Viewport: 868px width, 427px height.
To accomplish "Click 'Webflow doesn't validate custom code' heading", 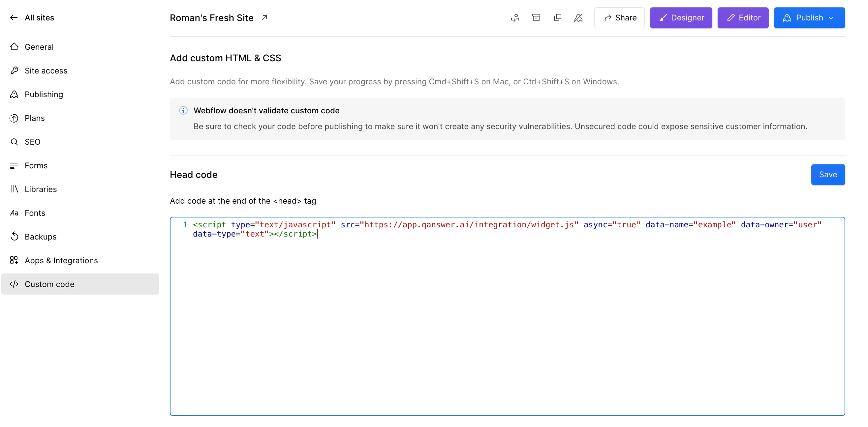I will click(266, 110).
